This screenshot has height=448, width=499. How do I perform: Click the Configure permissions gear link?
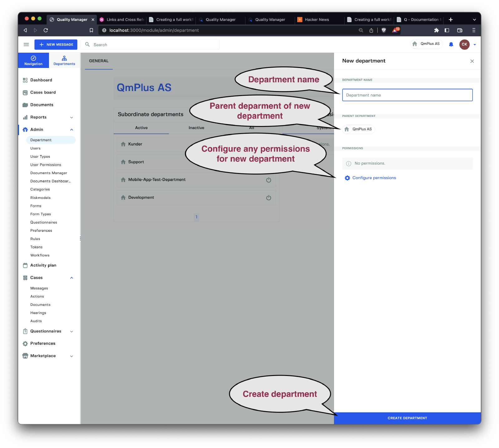coord(370,178)
